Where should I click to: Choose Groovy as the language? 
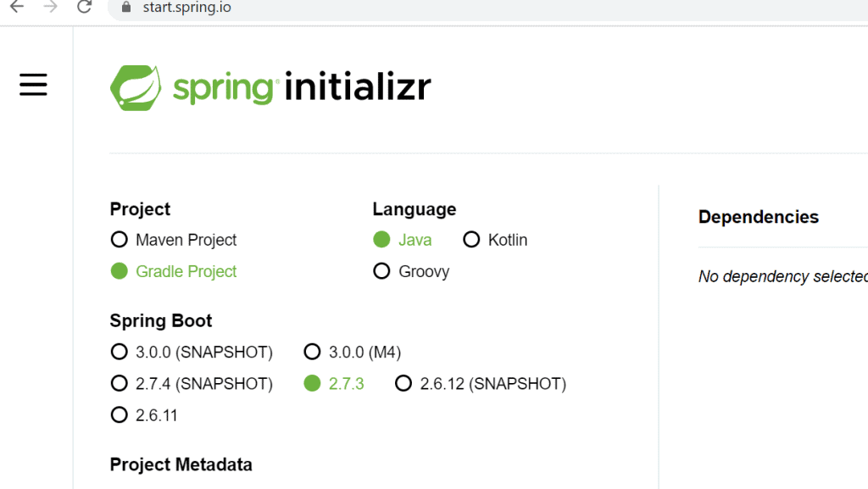click(x=381, y=271)
